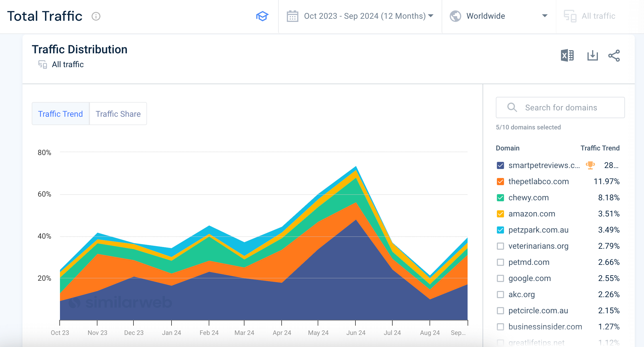Click the download chart icon
Viewport: 644px width, 347px height.
click(x=592, y=55)
